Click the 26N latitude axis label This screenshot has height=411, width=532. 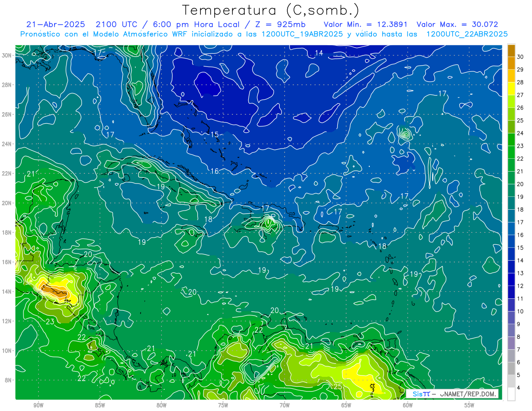pyautogui.click(x=7, y=114)
